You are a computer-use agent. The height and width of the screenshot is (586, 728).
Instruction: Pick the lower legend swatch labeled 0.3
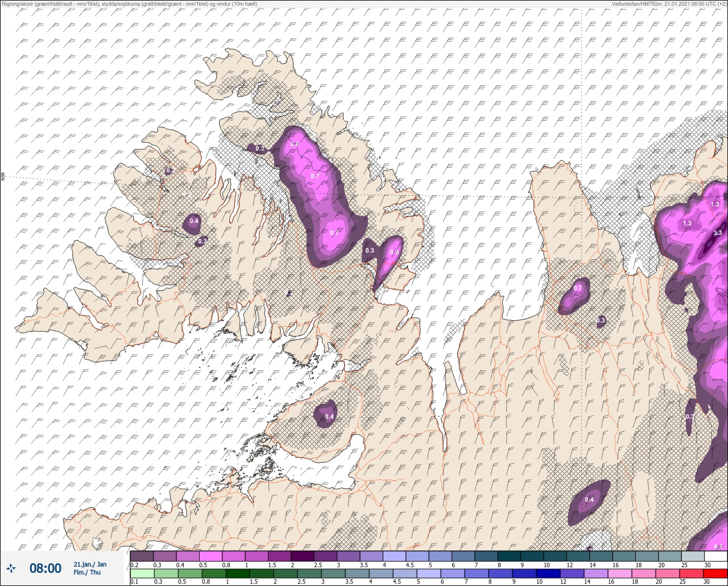(x=166, y=573)
